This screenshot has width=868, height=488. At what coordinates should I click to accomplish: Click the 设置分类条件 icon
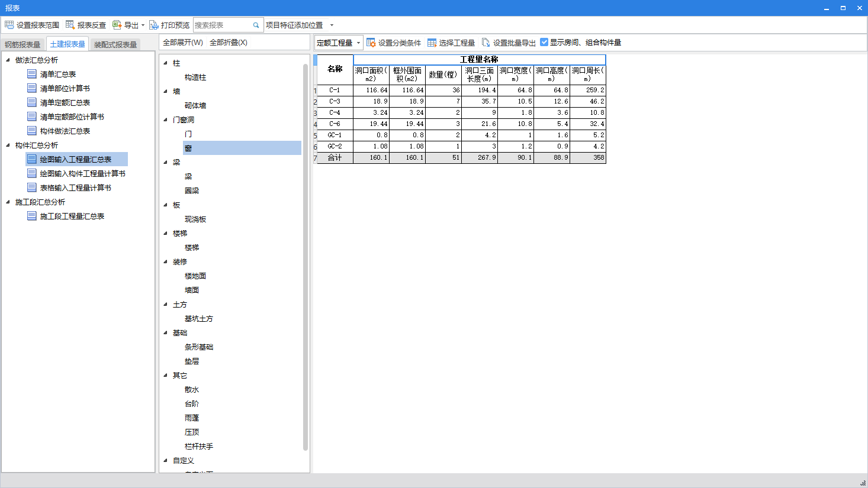tap(371, 43)
